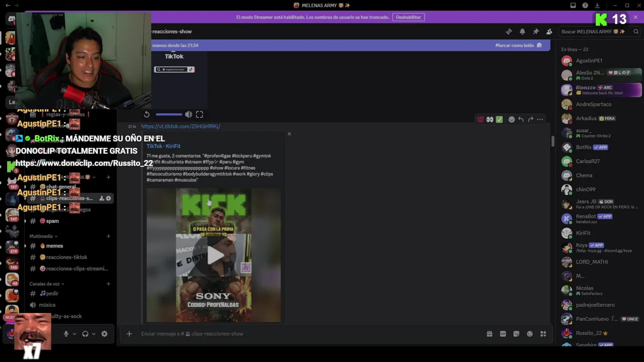Forward the message arrow icon
Viewport: 644px width, 362px height.
click(x=530, y=120)
